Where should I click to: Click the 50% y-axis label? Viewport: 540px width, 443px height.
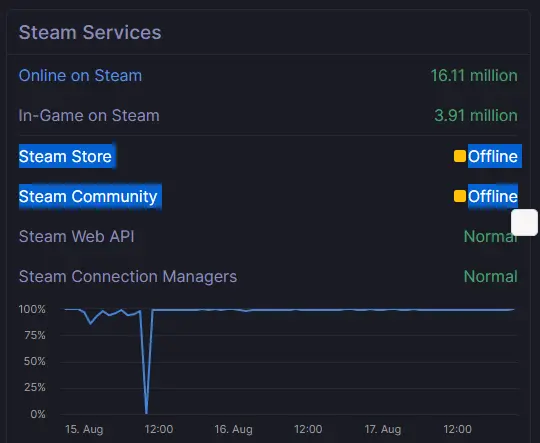pos(34,361)
